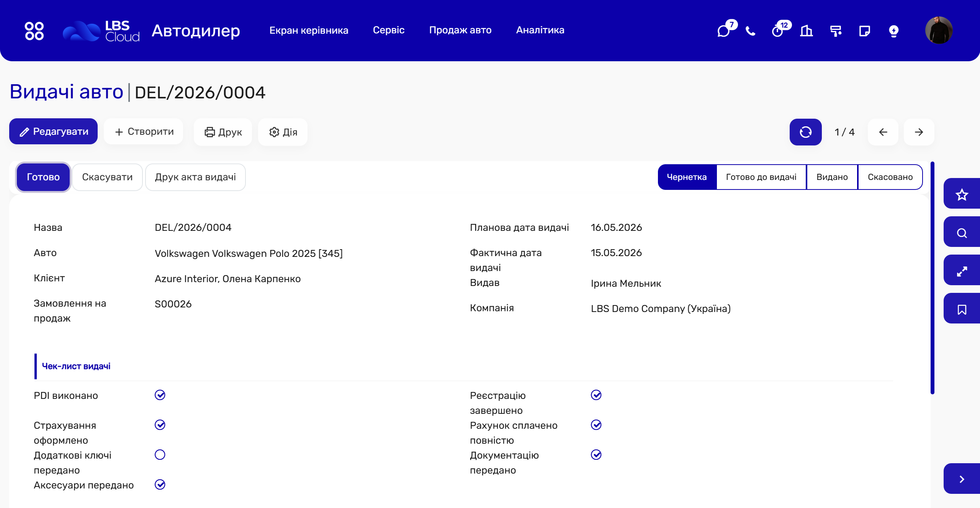Open the Сервіс menu

click(x=389, y=30)
